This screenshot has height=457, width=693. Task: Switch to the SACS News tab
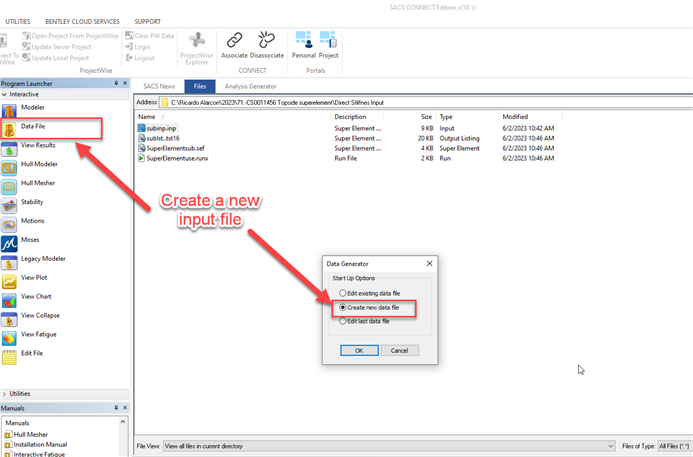(159, 87)
